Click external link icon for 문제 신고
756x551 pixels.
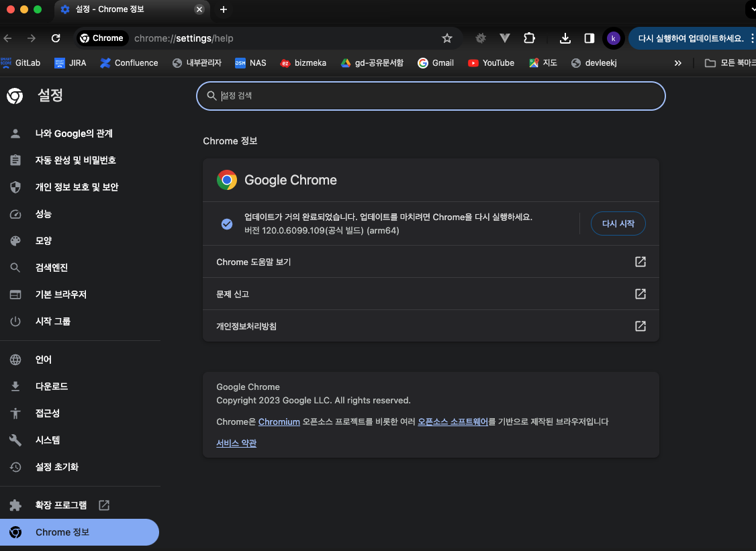pyautogui.click(x=641, y=294)
